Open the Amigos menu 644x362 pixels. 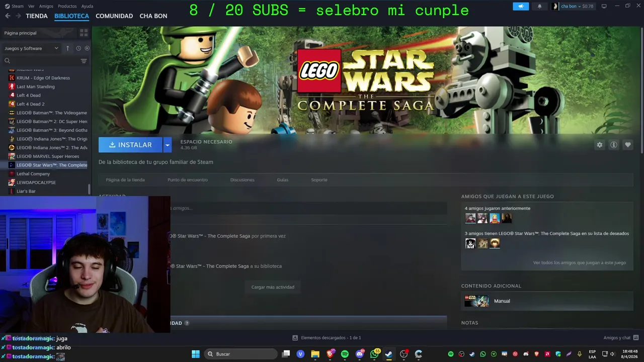tap(46, 6)
